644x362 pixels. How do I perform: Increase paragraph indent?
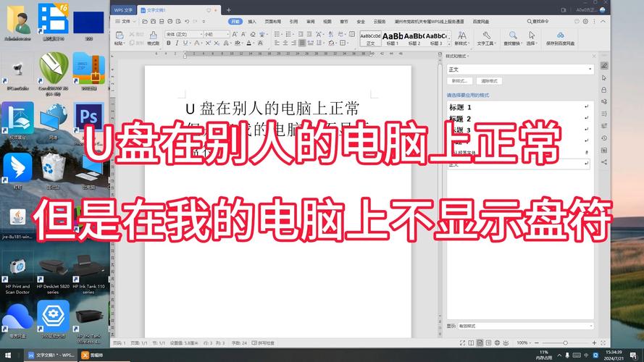(309, 34)
